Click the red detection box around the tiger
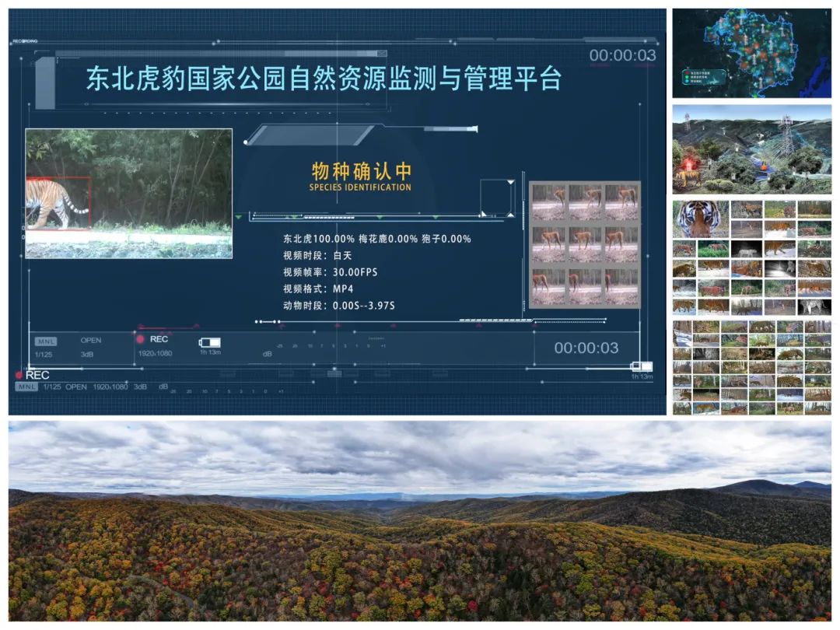Viewport: 840px width, 630px height. [58, 204]
